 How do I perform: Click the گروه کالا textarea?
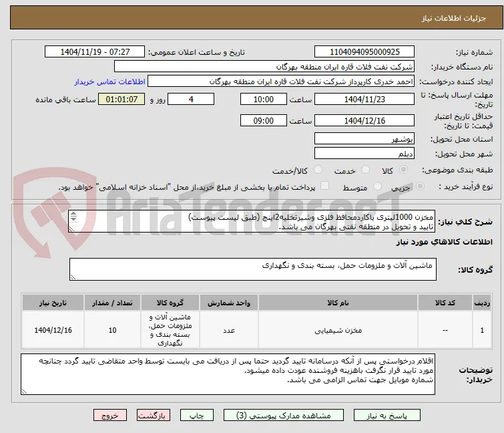[253, 269]
